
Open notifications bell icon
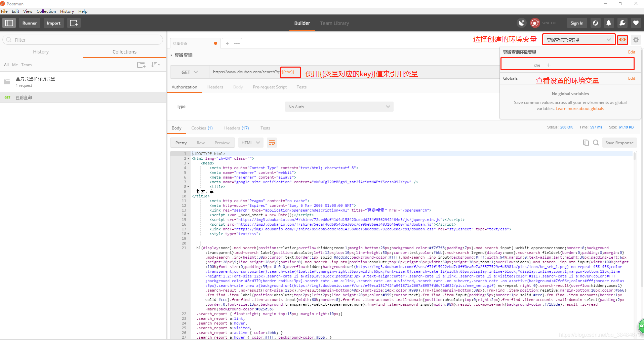click(x=609, y=23)
